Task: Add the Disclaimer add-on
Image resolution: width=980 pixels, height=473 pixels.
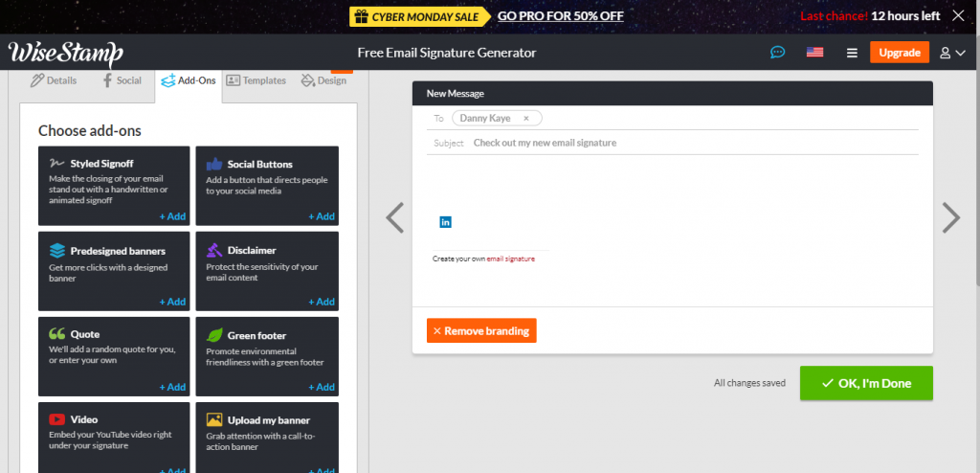Action: (322, 301)
